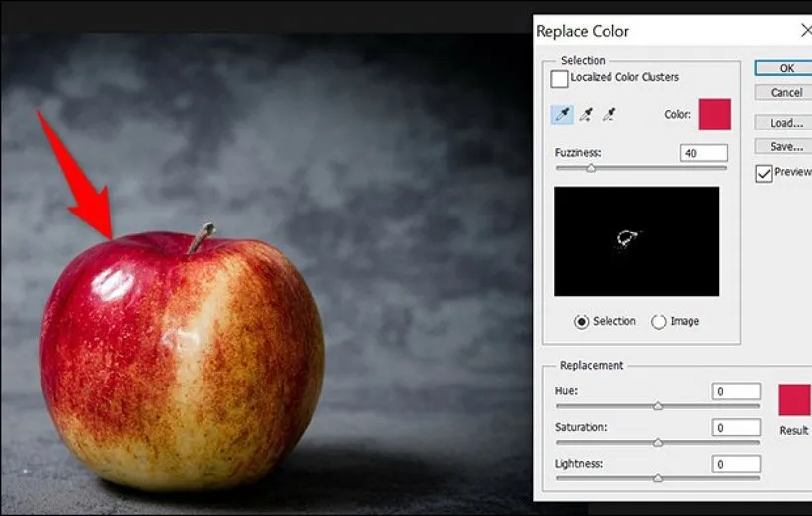Select the Subtract from Sample eyedropper

point(609,115)
